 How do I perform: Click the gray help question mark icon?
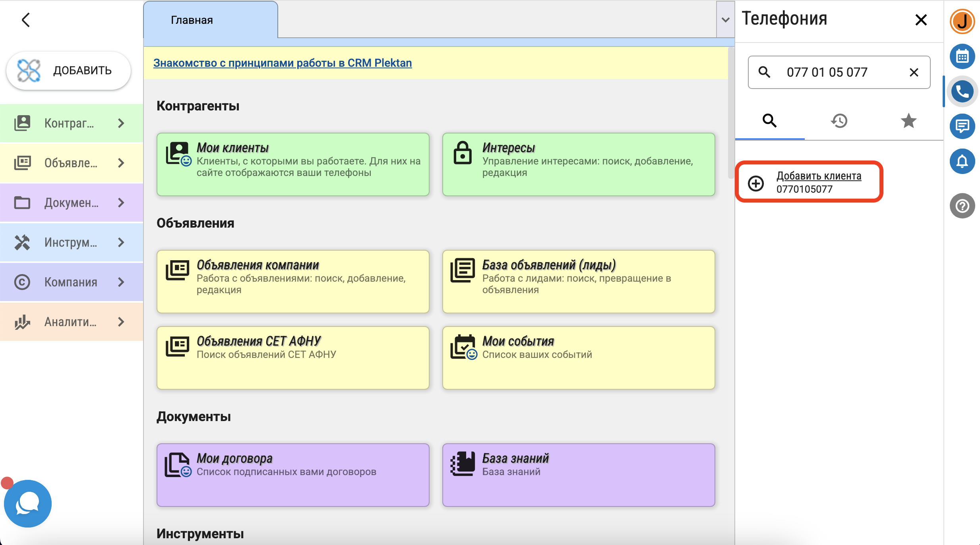962,206
